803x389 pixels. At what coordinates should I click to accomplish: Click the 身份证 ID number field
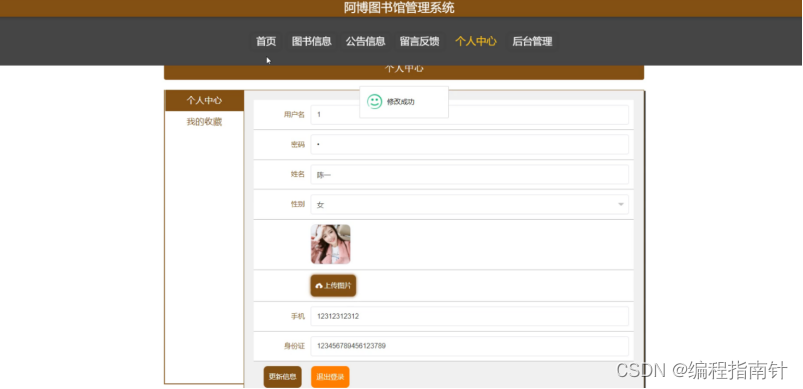469,346
